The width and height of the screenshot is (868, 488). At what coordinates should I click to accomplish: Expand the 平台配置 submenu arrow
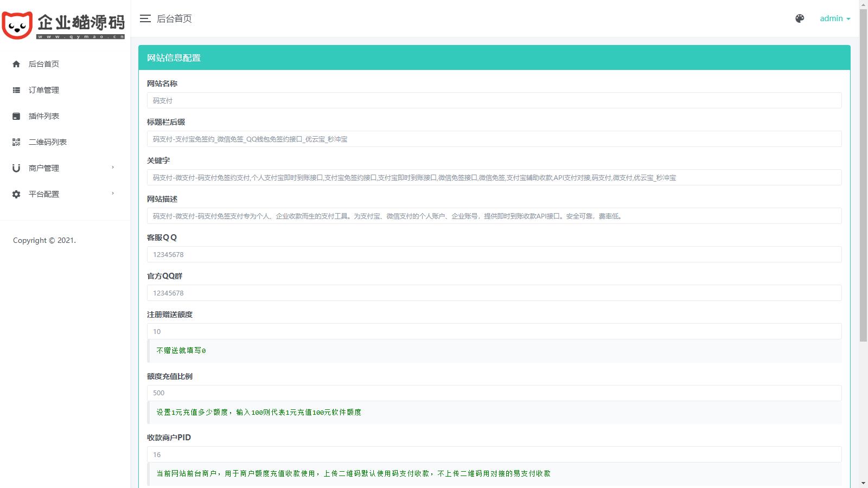click(x=113, y=194)
